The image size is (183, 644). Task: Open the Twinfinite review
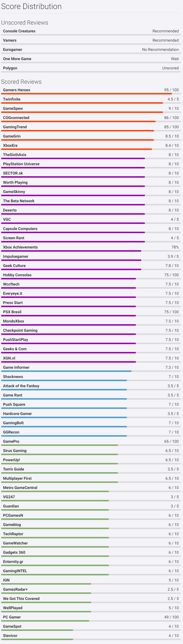tap(12, 99)
